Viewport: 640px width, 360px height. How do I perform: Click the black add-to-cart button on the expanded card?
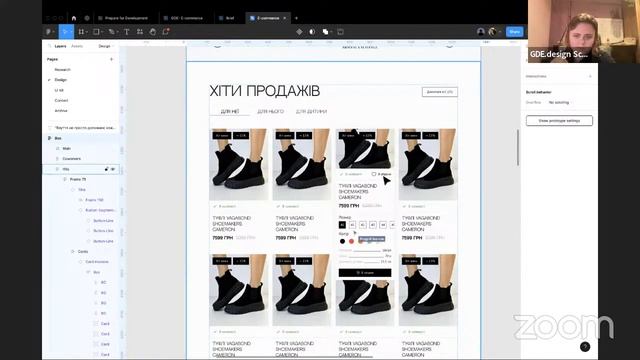(365, 273)
